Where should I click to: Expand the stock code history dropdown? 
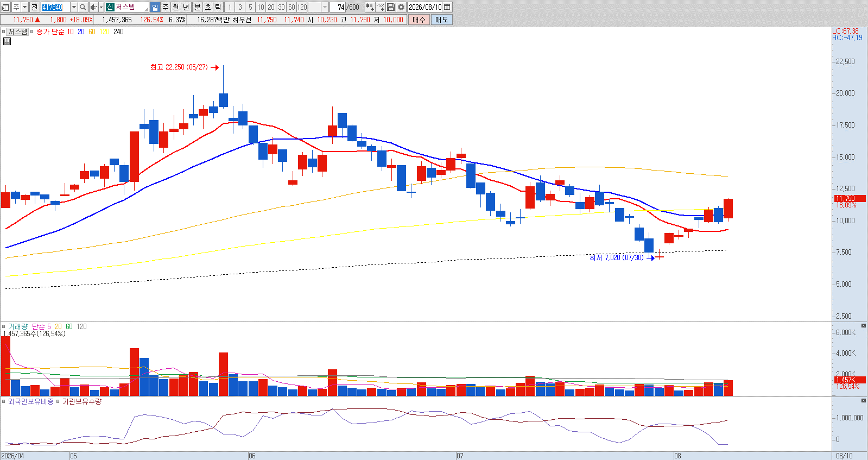tap(74, 7)
